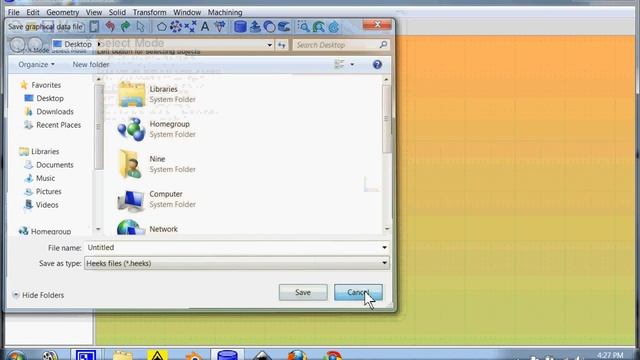This screenshot has height=360, width=640.
Task: Click the taskbar clock showing 4:27 PM
Action: click(x=610, y=356)
